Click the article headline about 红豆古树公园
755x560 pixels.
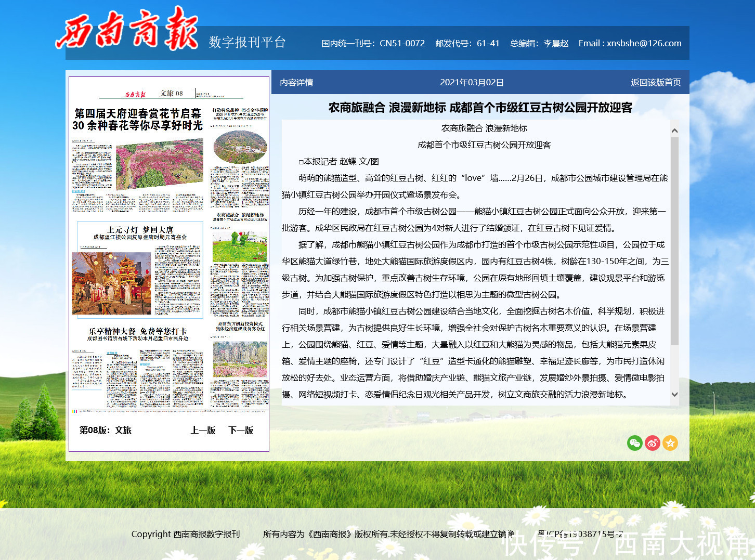pos(479,109)
